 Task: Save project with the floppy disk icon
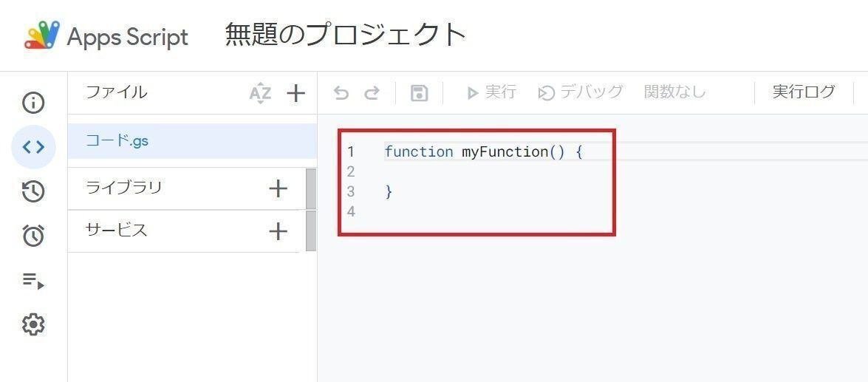[419, 93]
